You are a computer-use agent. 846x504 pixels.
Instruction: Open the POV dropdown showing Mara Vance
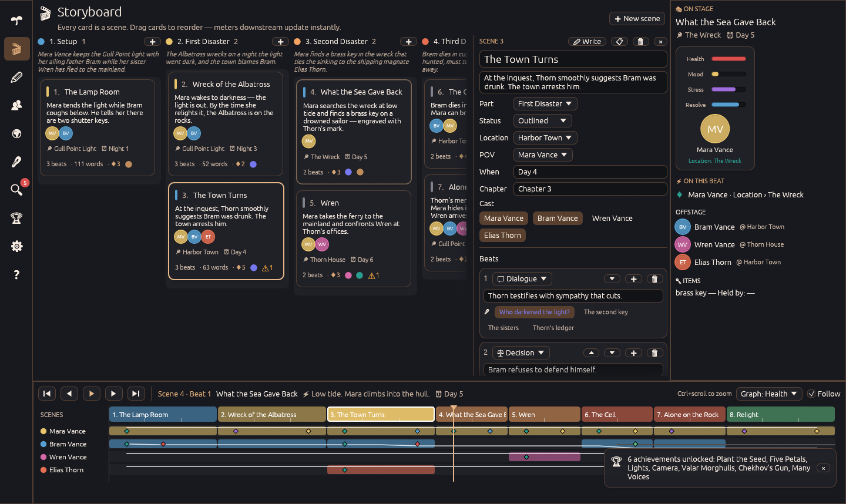(543, 155)
